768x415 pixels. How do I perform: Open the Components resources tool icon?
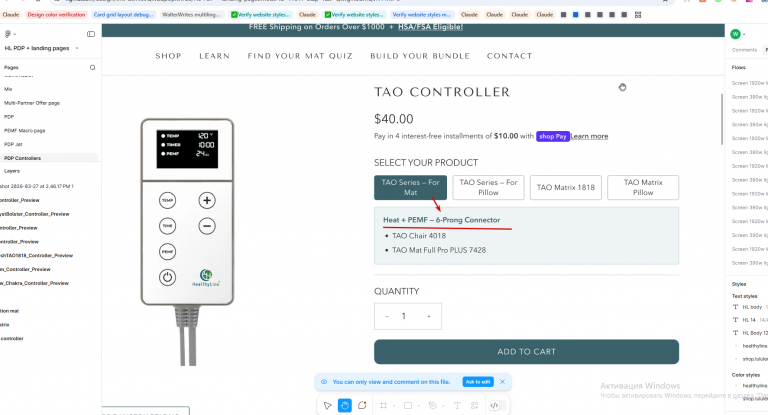(474, 405)
